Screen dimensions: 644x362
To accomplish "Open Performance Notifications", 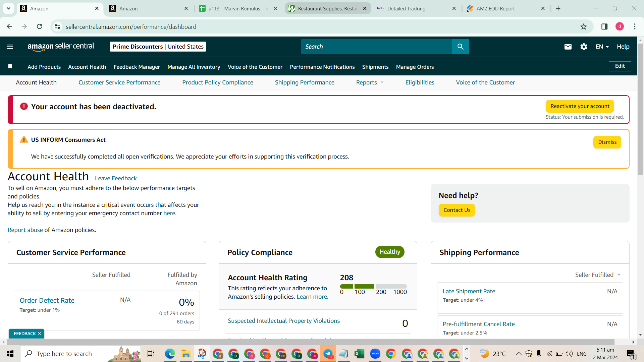I will 322,67.
